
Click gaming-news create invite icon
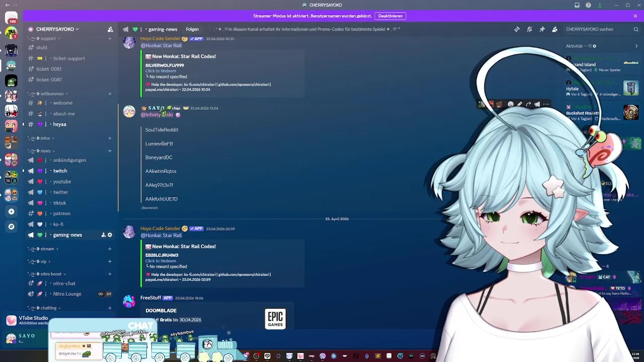[x=103, y=235]
